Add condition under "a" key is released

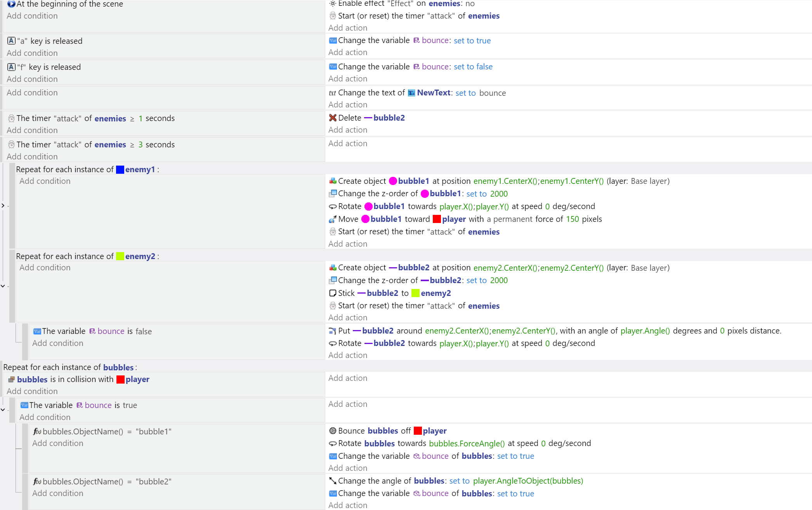tap(32, 53)
